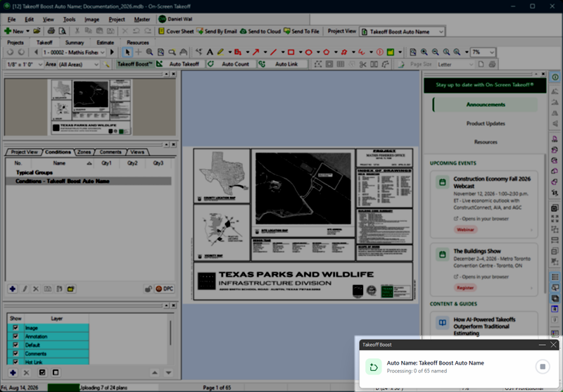563x392 pixels.
Task: Click the page thumbnail preview image
Action: point(91,107)
